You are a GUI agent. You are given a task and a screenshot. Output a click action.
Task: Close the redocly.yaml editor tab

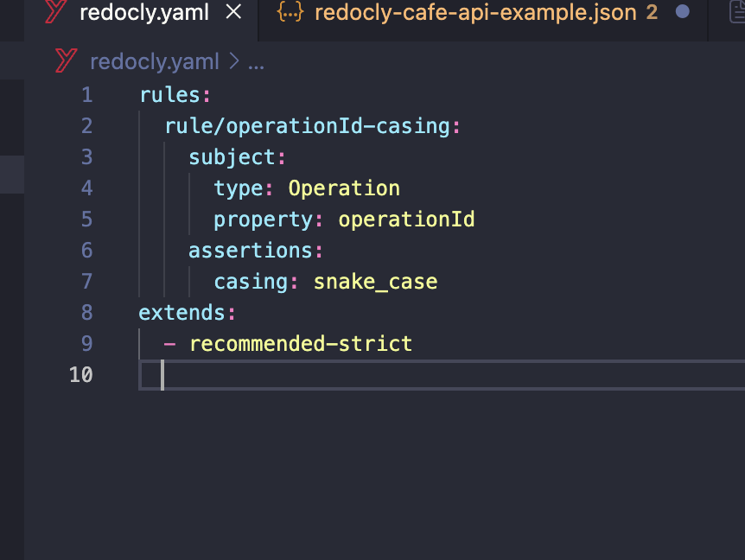coord(233,13)
